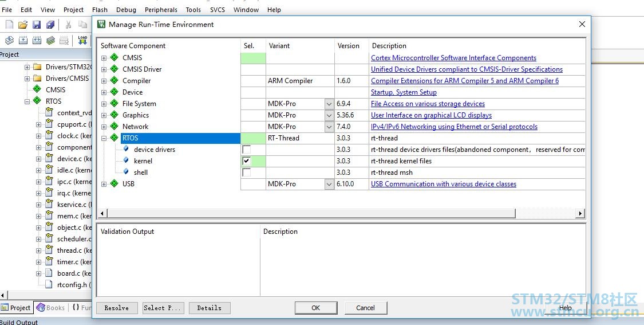Open the Cortex Microcontroller Software Interface Components link
Image resolution: width=644 pixels, height=325 pixels.
click(x=453, y=57)
